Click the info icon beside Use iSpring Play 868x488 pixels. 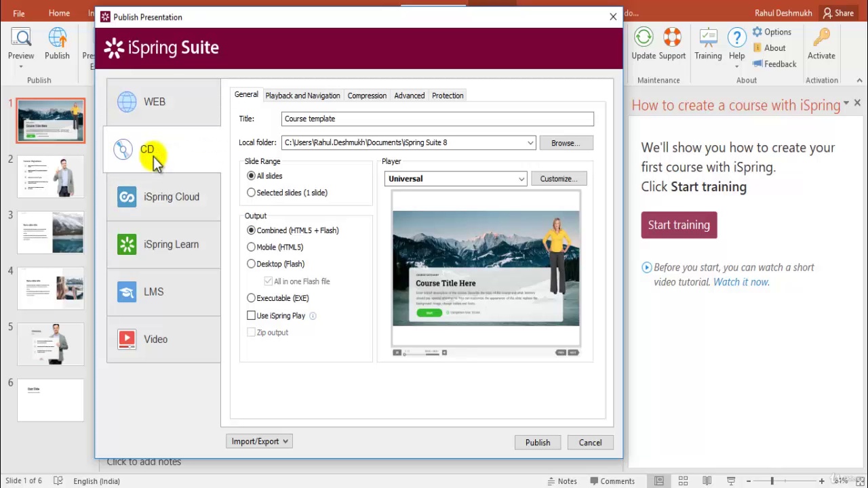click(313, 316)
